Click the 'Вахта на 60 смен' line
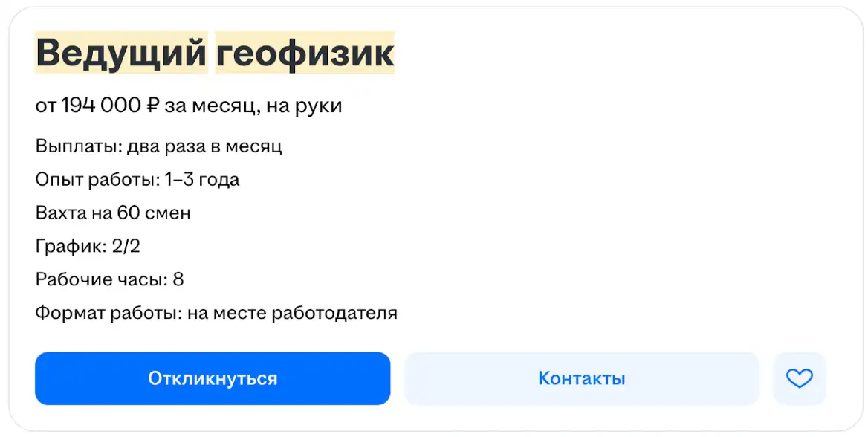The image size is (868, 437). point(113,213)
